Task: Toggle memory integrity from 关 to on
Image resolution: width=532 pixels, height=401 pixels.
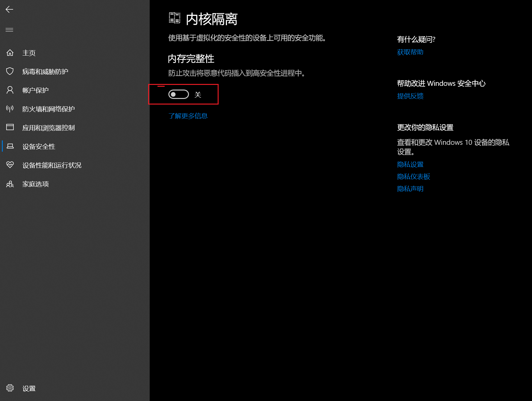Action: click(178, 94)
